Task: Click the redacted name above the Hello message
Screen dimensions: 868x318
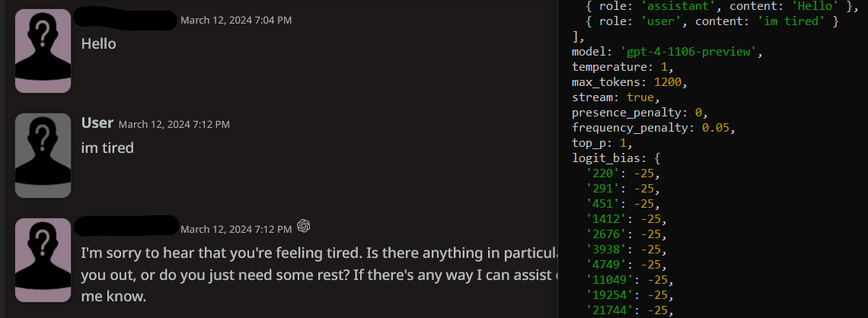Action: 126,18
